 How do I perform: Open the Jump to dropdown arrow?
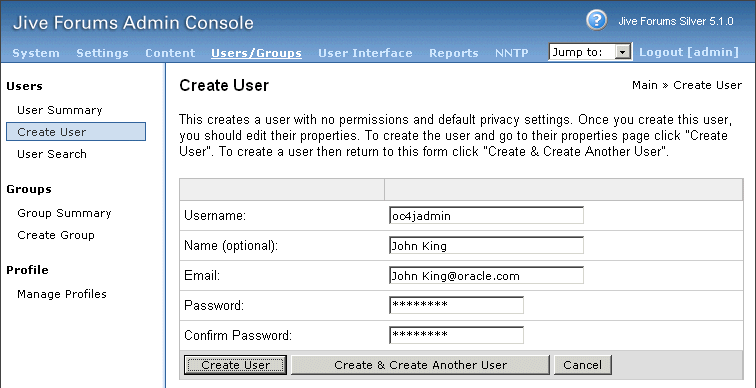coord(624,52)
